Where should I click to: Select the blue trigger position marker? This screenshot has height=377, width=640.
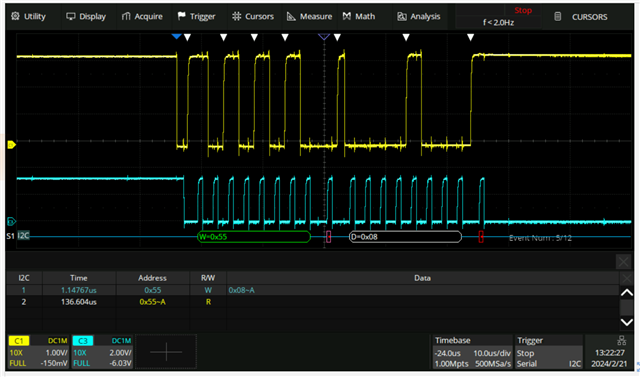[x=176, y=37]
